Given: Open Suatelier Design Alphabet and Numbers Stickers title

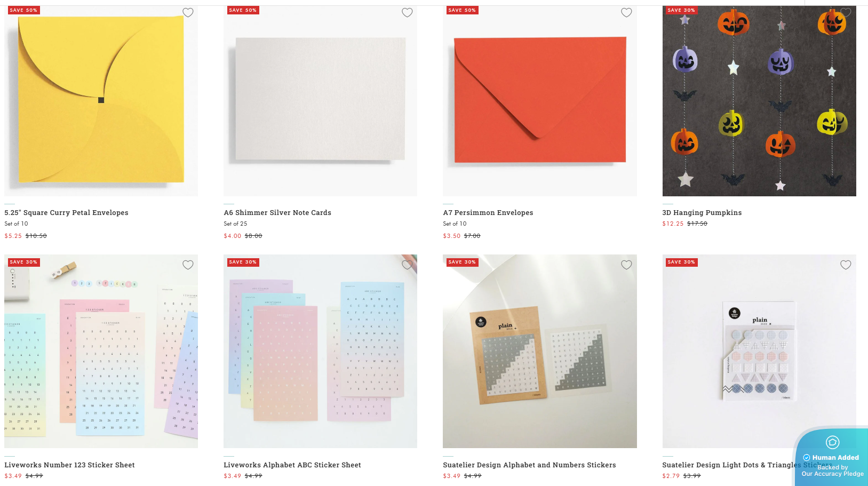Looking at the screenshot, I should pyautogui.click(x=529, y=465).
